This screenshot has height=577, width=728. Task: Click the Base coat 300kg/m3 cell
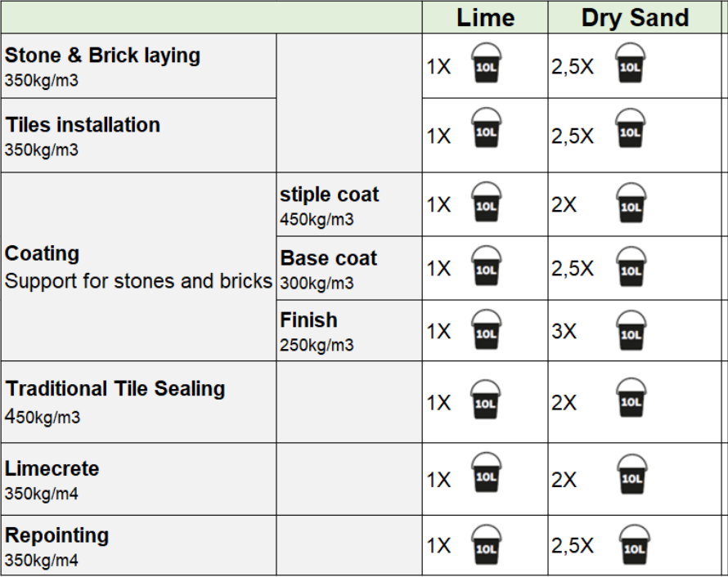click(349, 268)
